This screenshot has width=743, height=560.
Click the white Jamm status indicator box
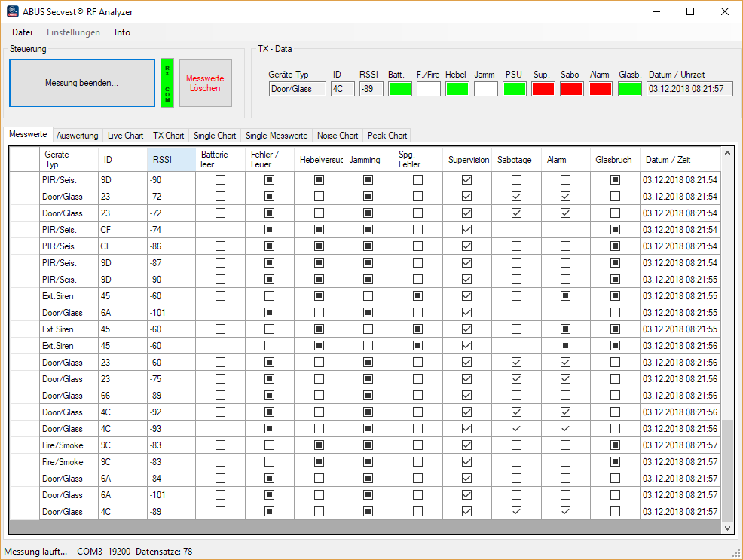click(x=486, y=89)
